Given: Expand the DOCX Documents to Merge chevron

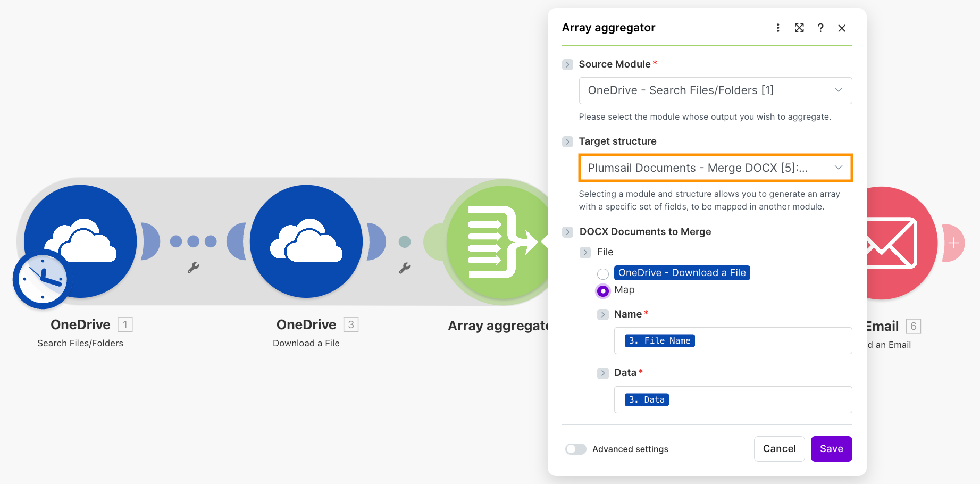Looking at the screenshot, I should pos(567,232).
